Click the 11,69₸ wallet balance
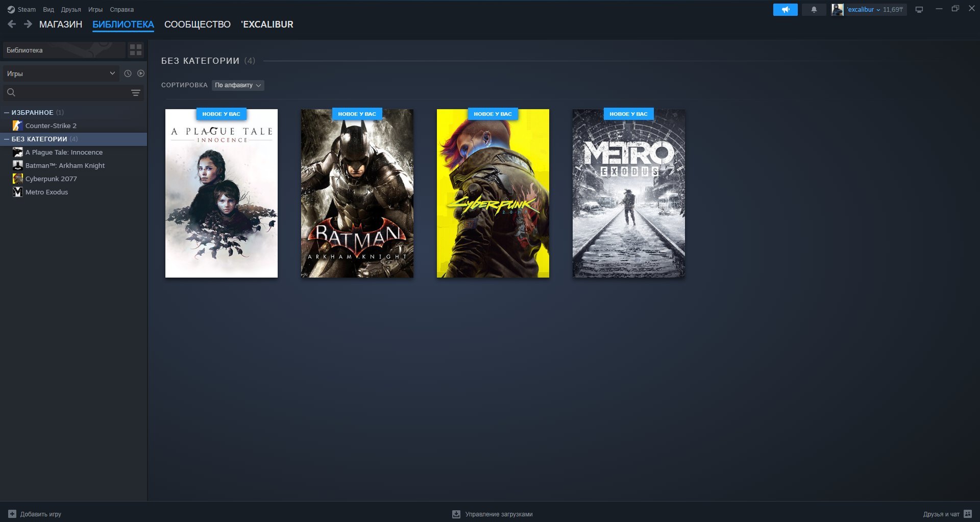Image resolution: width=980 pixels, height=522 pixels. click(893, 10)
